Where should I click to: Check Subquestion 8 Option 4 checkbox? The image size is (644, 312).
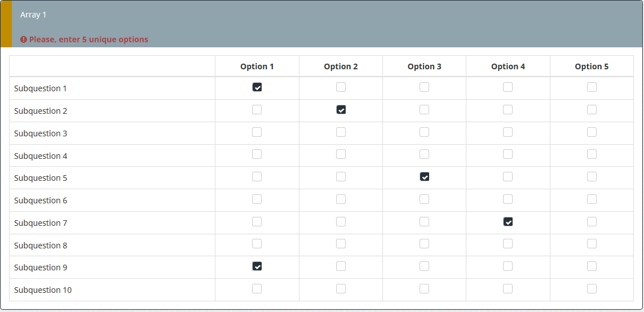click(508, 244)
